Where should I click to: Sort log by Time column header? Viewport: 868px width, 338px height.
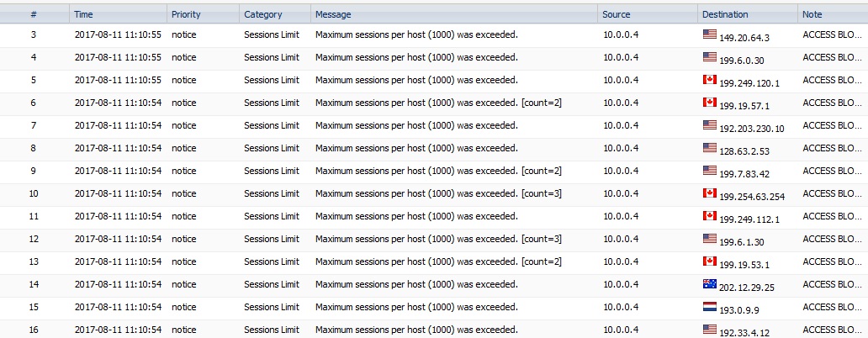point(83,14)
